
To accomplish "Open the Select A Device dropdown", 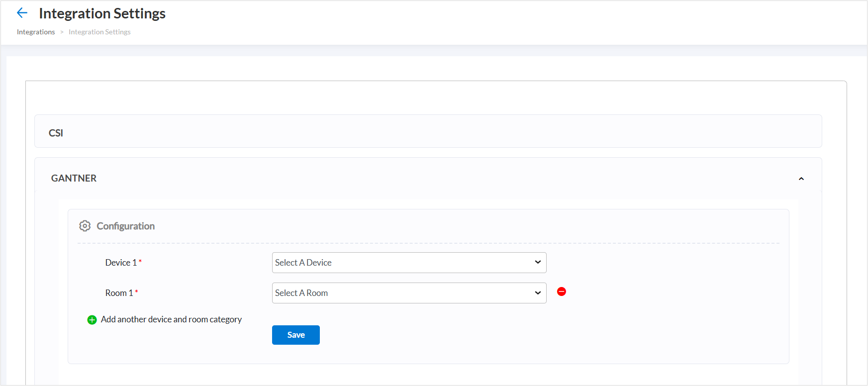I will (x=409, y=263).
